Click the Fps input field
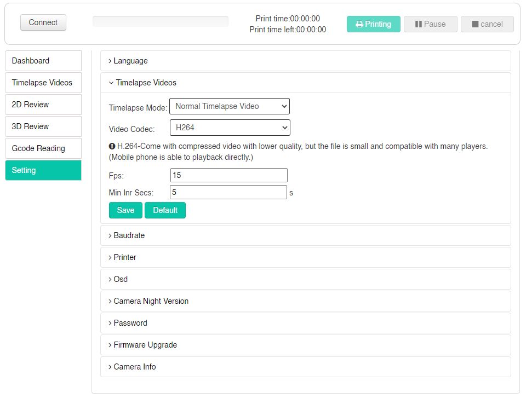 (x=228, y=175)
